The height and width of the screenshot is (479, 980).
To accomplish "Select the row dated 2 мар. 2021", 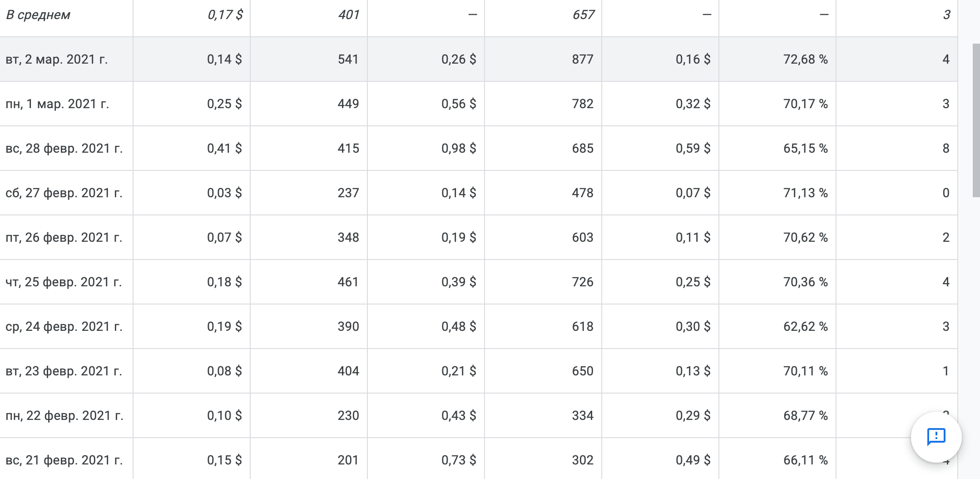I will pyautogui.click(x=57, y=60).
